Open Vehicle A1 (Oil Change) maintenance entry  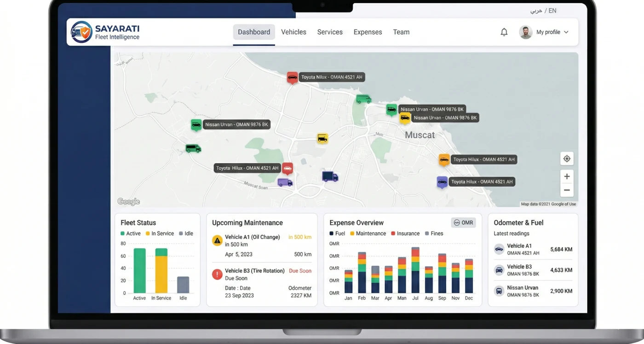click(262, 245)
